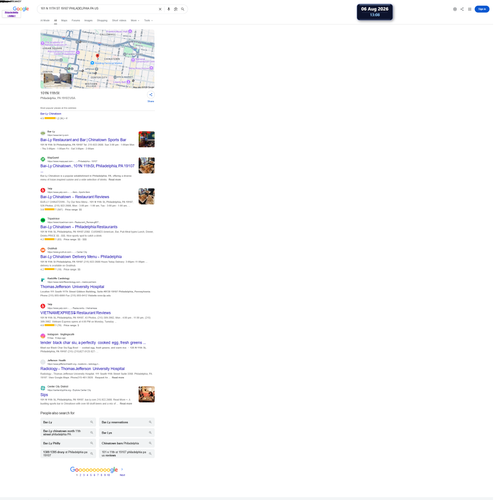
Task: Open Tripadvisor Bar-Ly Chinatown Philadelphia Restaurants result
Action: [x=79, y=227]
